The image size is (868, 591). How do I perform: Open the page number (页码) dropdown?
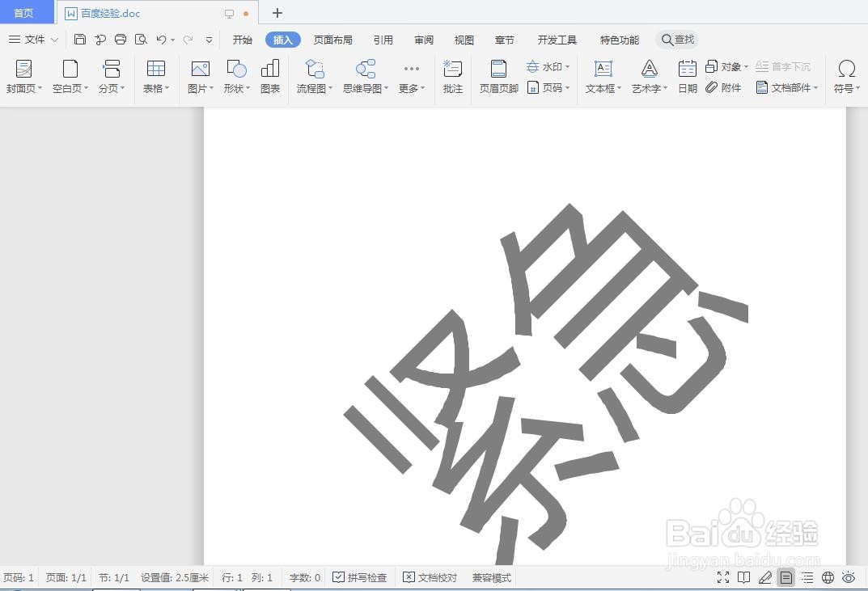(x=548, y=87)
